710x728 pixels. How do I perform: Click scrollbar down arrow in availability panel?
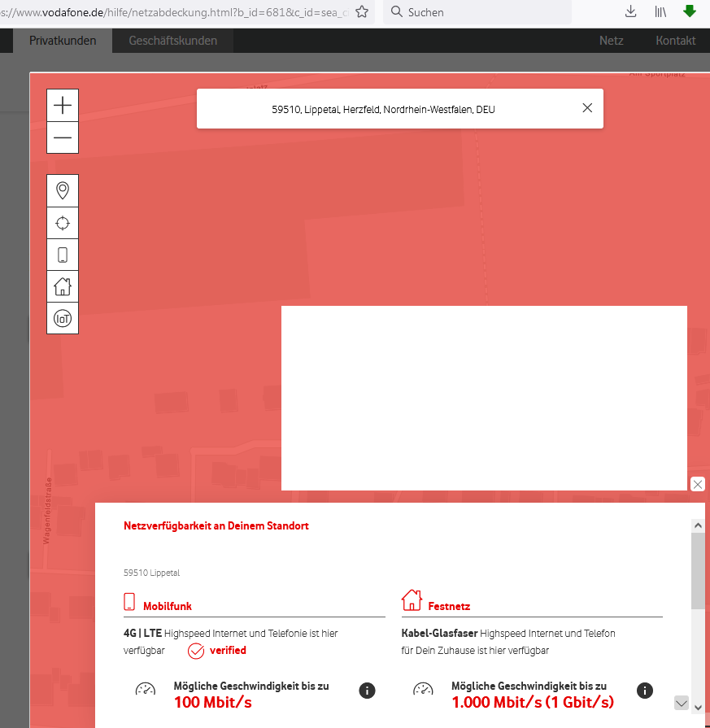[698, 708]
